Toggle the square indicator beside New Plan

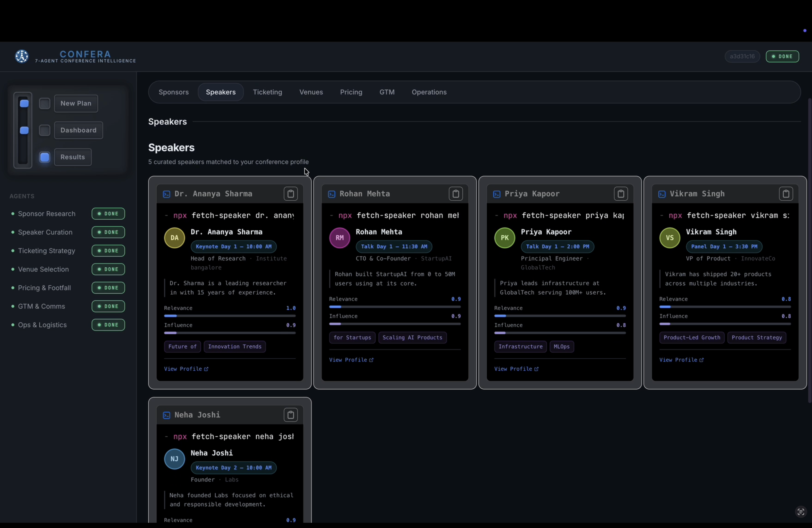click(44, 103)
